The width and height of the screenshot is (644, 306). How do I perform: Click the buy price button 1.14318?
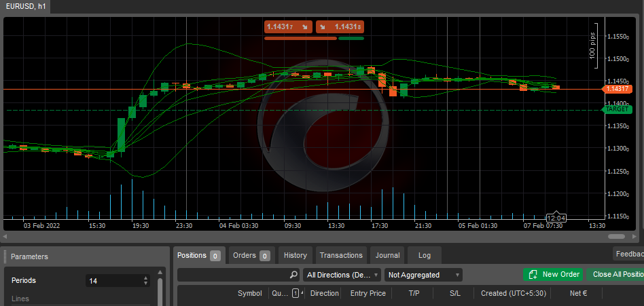[340, 26]
